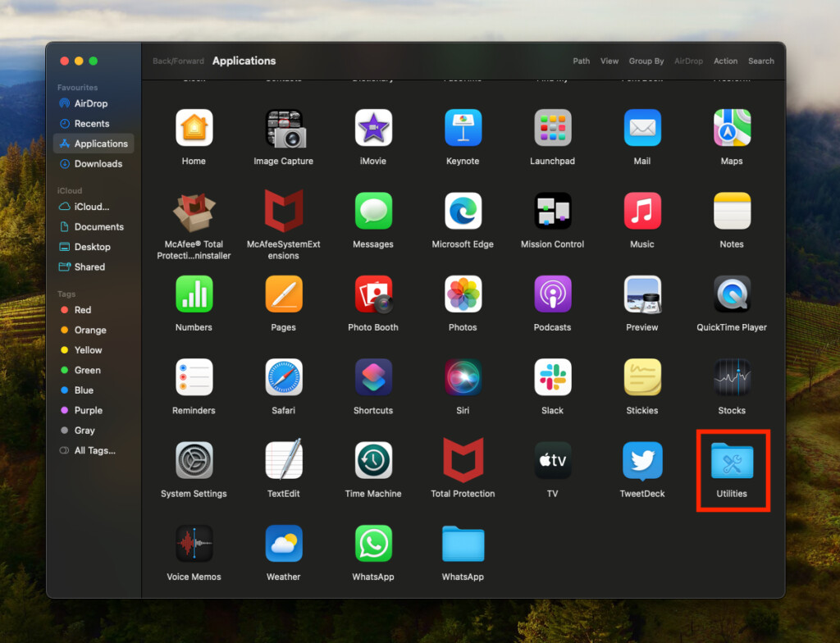Click Search in the toolbar

[x=760, y=61]
